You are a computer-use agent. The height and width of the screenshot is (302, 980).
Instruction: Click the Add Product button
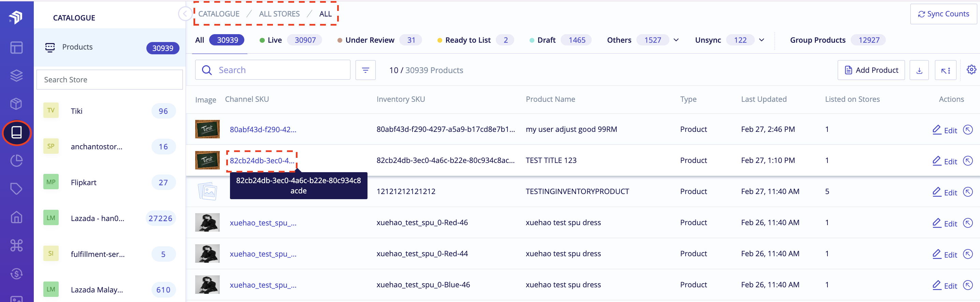click(x=871, y=70)
